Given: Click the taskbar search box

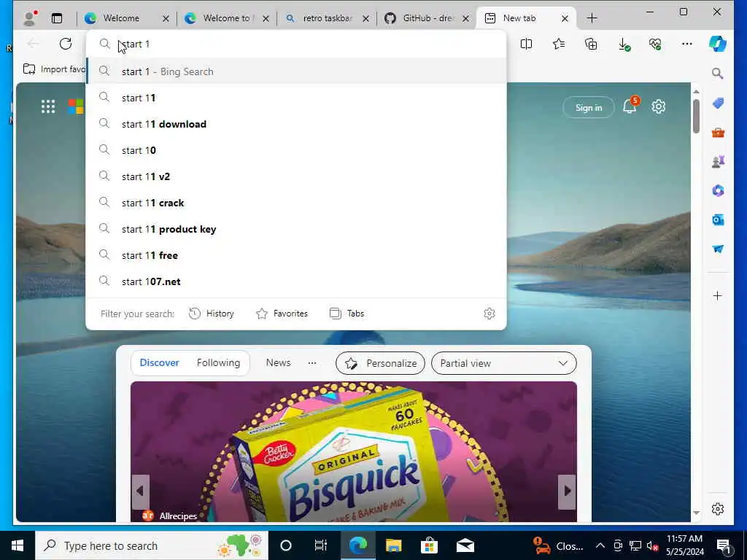Looking at the screenshot, I should coord(152,545).
